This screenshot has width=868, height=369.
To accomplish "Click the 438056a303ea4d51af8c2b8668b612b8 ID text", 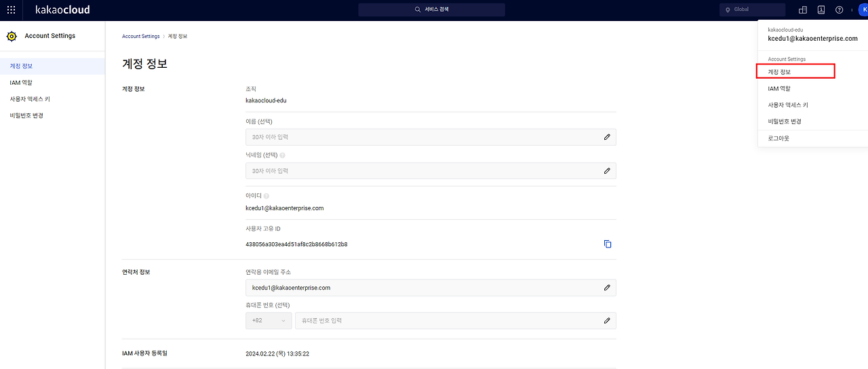I will point(296,244).
